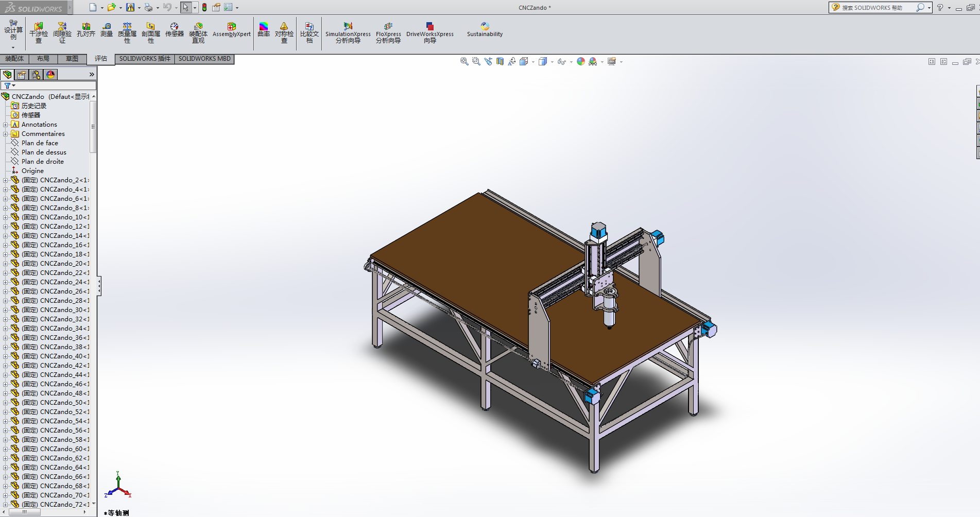Expand the CNCZando_2 component node
The width and height of the screenshot is (980, 517).
coord(6,180)
